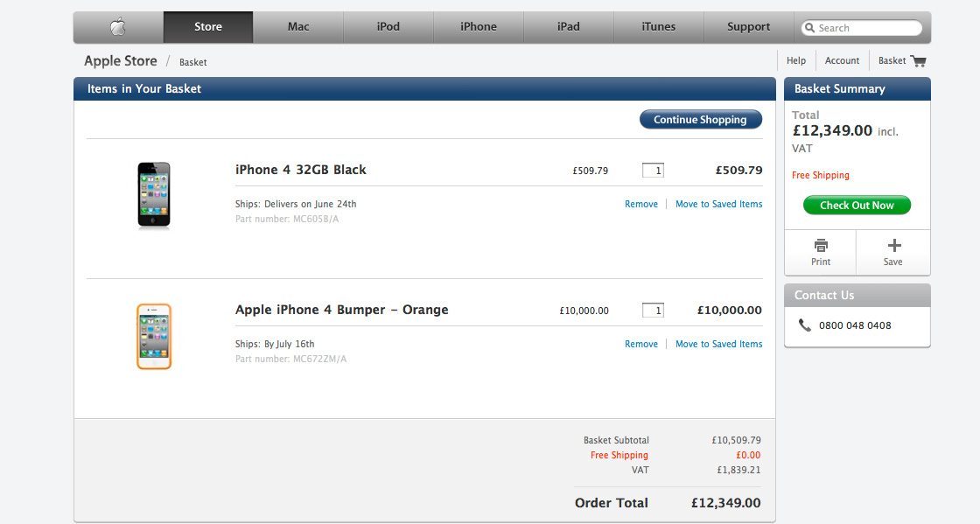The width and height of the screenshot is (980, 524).
Task: Switch to the iTunes tab
Action: coord(658,27)
